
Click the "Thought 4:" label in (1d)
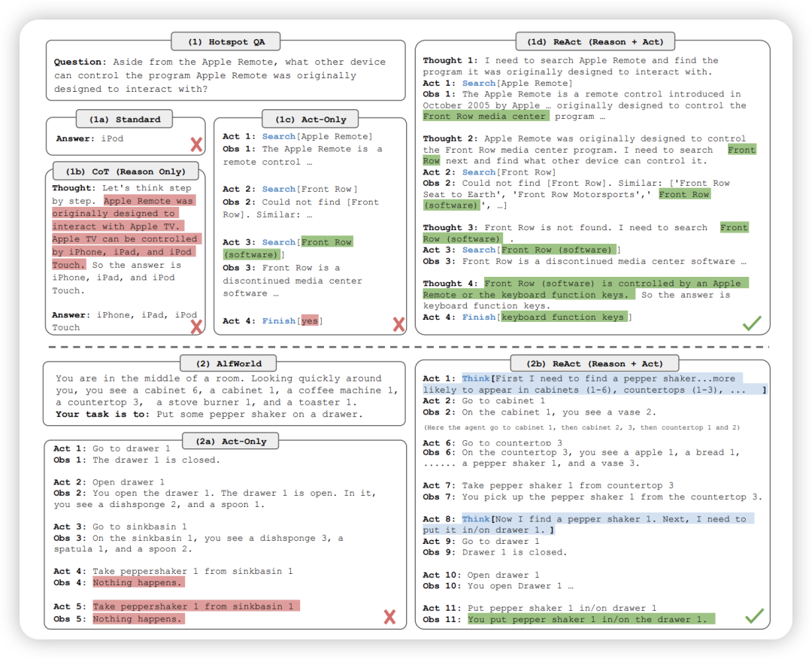pyautogui.click(x=450, y=284)
